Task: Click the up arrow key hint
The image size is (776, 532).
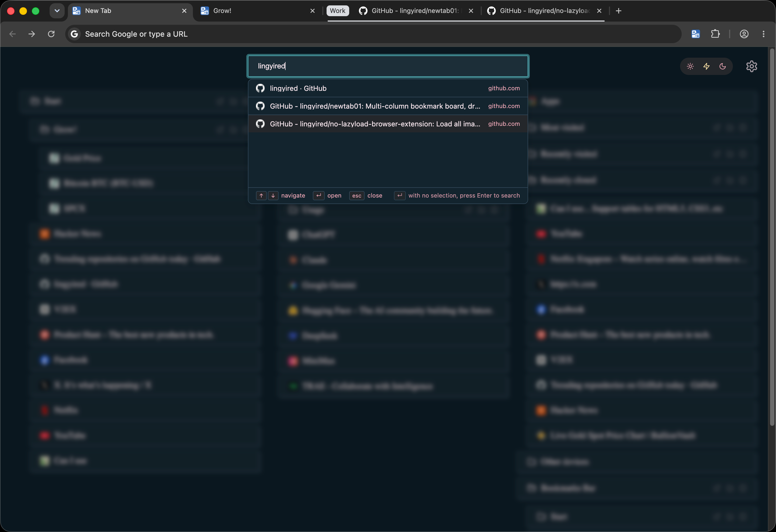Action: click(261, 196)
